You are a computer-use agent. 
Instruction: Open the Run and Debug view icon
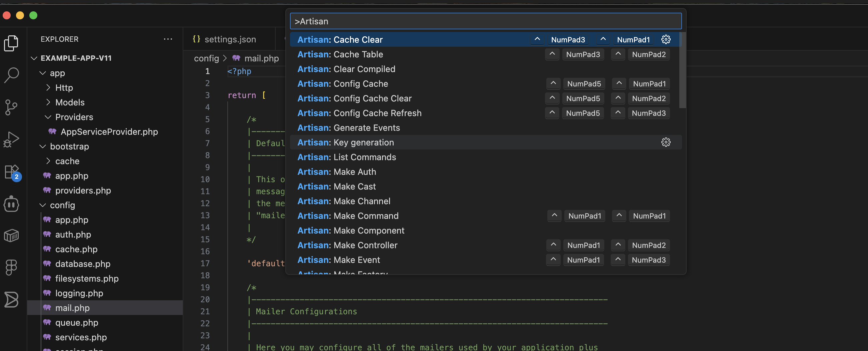11,139
